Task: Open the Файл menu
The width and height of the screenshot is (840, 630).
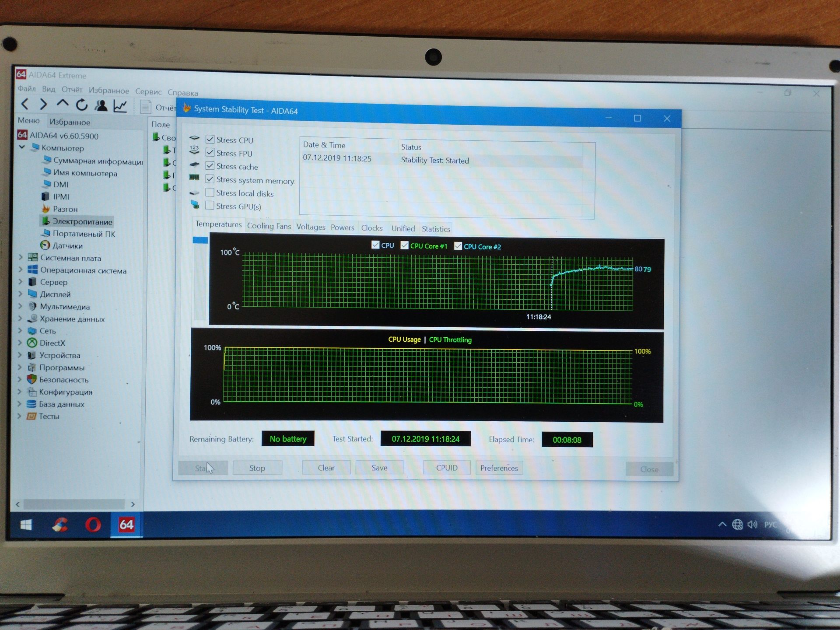Action: point(27,89)
